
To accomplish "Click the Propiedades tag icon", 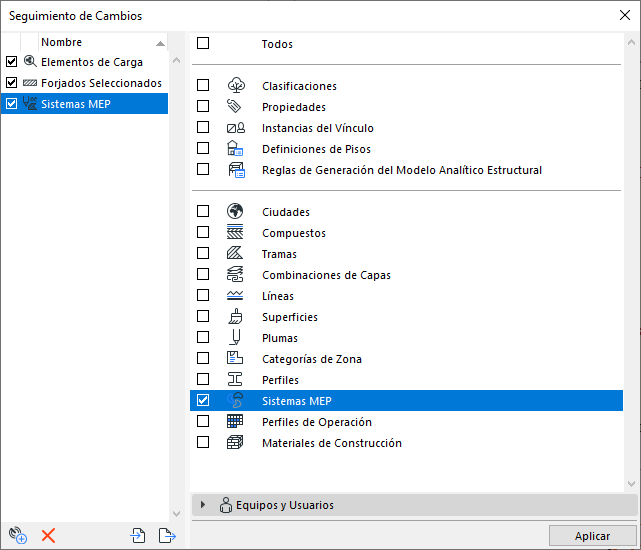I will coord(235,106).
